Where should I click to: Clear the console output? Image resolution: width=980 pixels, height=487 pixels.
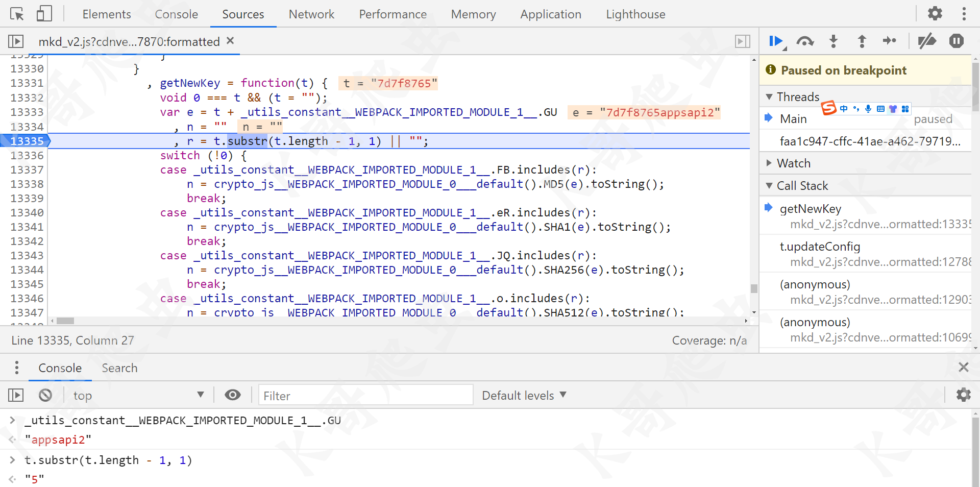coord(45,395)
